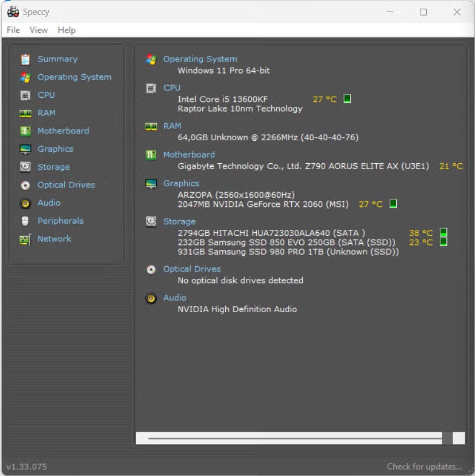The height and width of the screenshot is (476, 475).
Task: Click the RAM stick icon in sidebar
Action: [25, 113]
